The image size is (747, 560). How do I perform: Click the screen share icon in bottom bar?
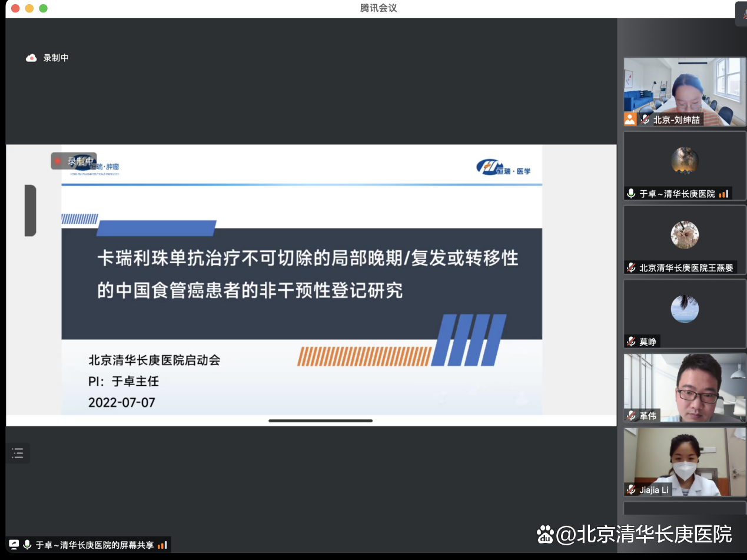point(14,545)
